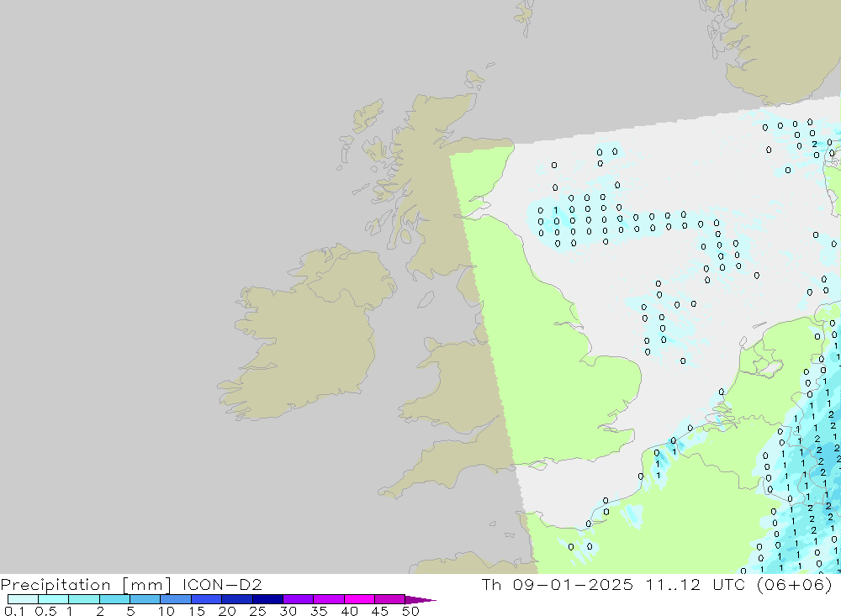Click the "1" precipitation value in North Sea
Screen dimensions: 841x616
tap(556, 210)
